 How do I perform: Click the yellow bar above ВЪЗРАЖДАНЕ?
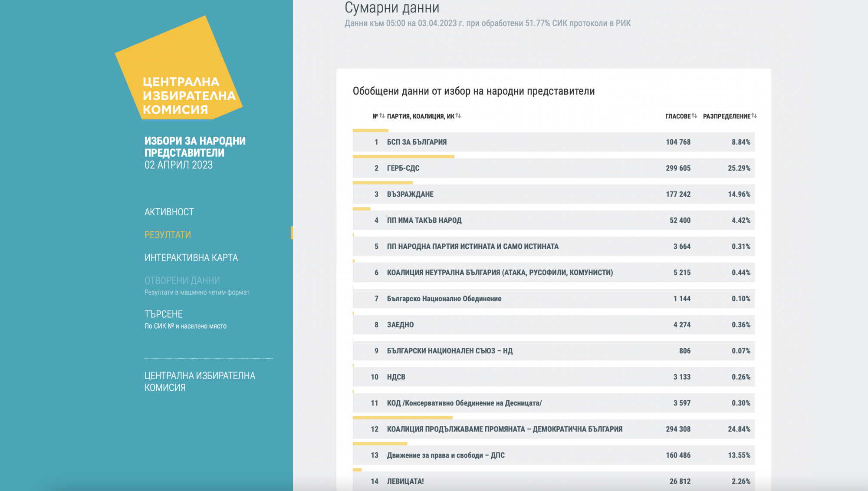[383, 183]
